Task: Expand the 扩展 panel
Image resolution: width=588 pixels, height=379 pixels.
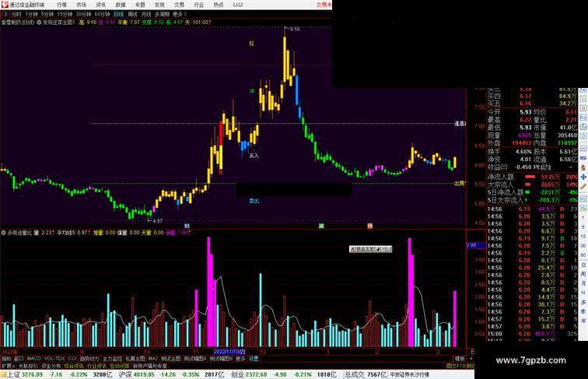Action: 9,366
